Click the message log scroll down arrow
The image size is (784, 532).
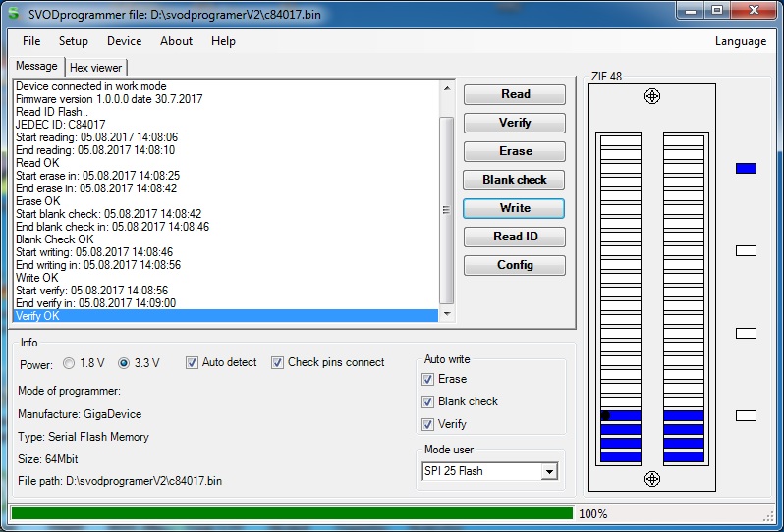[x=446, y=314]
